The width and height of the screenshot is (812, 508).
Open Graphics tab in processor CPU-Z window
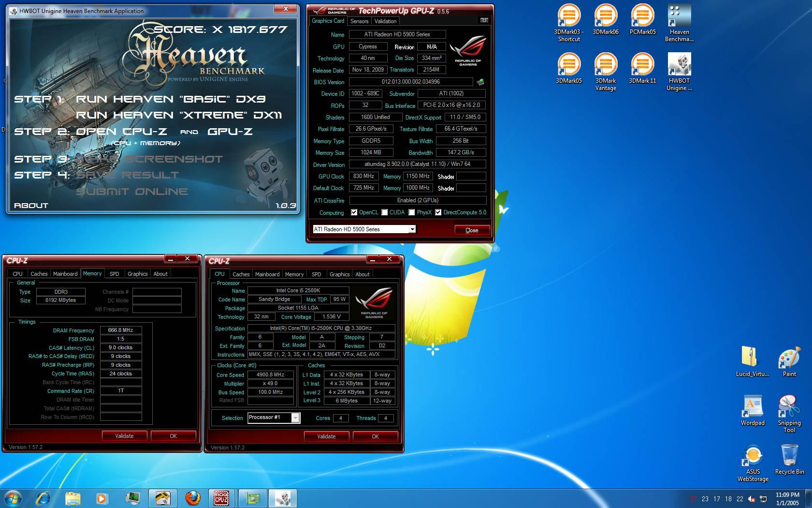pos(339,274)
